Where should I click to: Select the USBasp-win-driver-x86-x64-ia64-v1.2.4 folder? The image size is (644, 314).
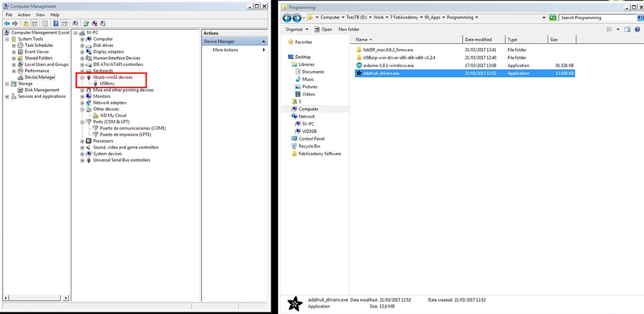(x=399, y=58)
